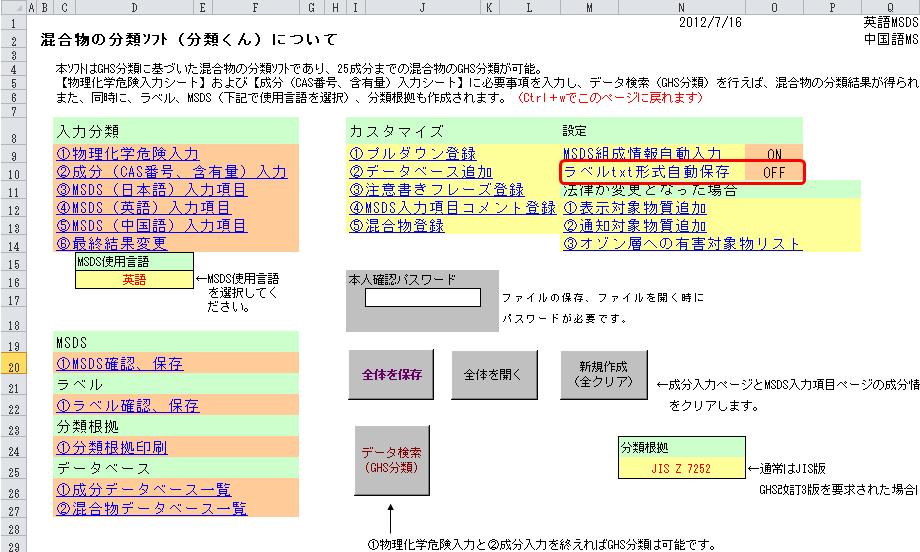Open ②通知対象物質追加 link
Image resolution: width=920 pixels, height=552 pixels.
[634, 226]
